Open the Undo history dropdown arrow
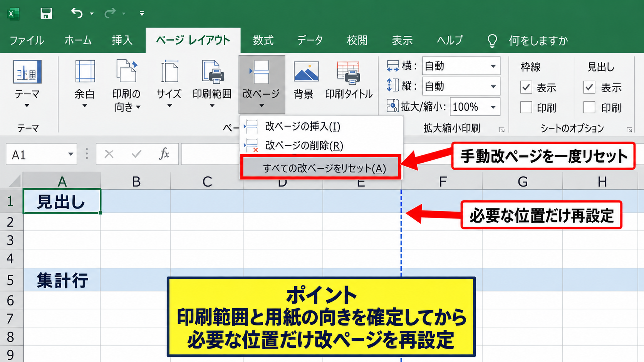 (x=92, y=13)
